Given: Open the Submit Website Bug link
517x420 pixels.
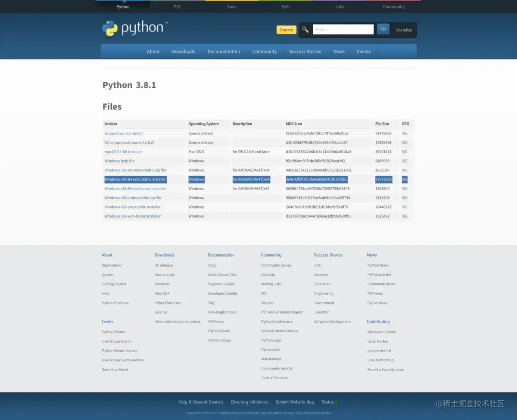Looking at the screenshot, I should [x=295, y=402].
